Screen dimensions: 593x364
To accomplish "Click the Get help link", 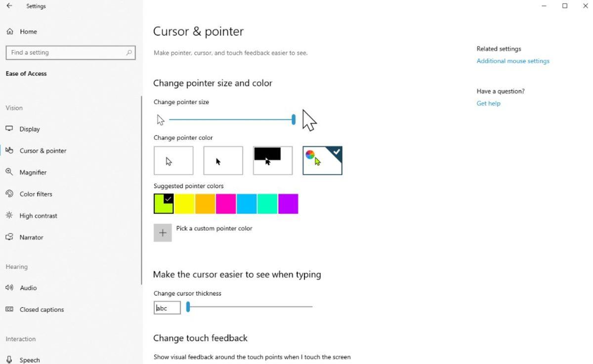I will click(x=488, y=103).
